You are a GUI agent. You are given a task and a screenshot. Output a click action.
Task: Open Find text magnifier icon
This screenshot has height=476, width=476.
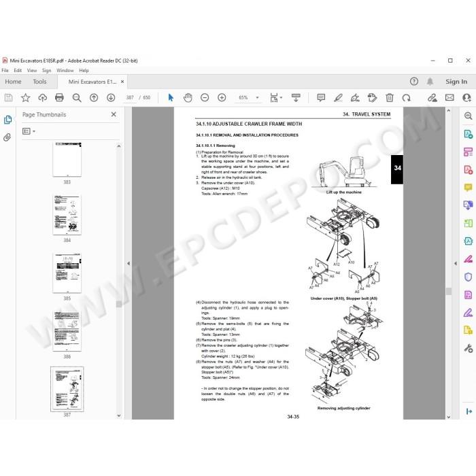pos(77,97)
